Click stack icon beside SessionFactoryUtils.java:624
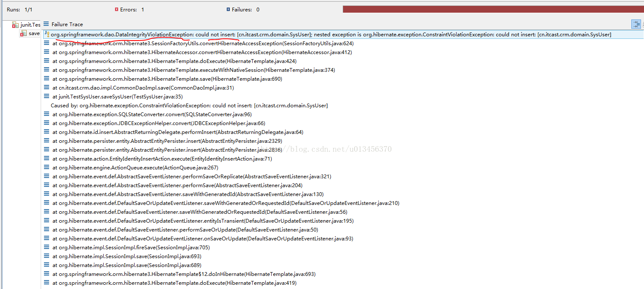This screenshot has height=289, width=644. (x=47, y=43)
